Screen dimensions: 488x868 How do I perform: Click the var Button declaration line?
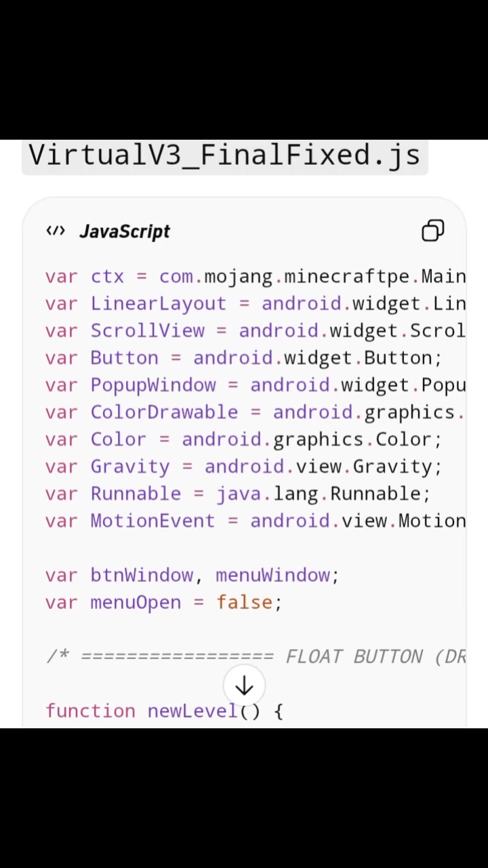tap(243, 358)
